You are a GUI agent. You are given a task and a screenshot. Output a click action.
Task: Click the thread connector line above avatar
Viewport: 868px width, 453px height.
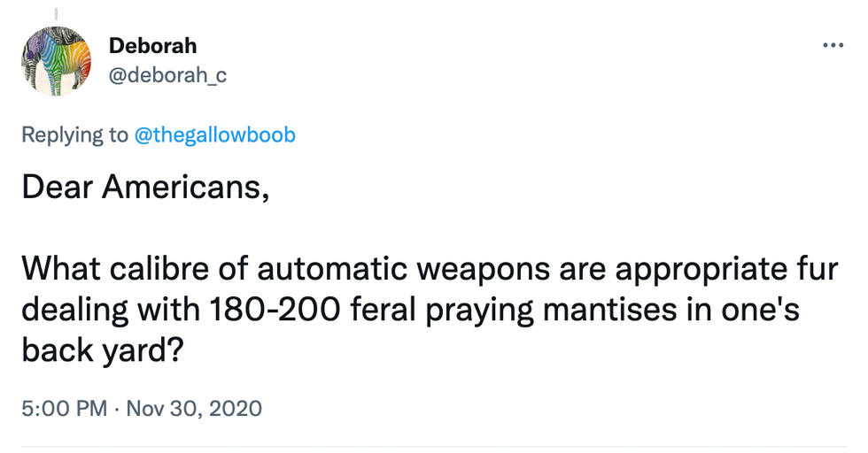coord(55,13)
